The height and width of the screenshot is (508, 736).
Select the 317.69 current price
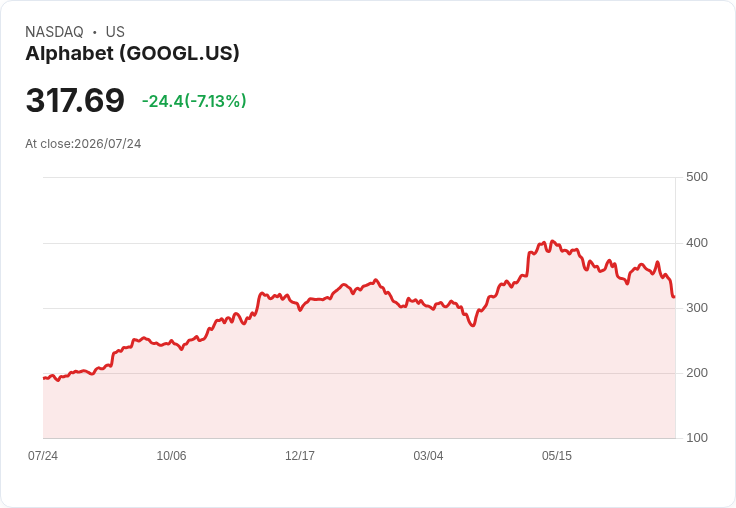(x=75, y=100)
